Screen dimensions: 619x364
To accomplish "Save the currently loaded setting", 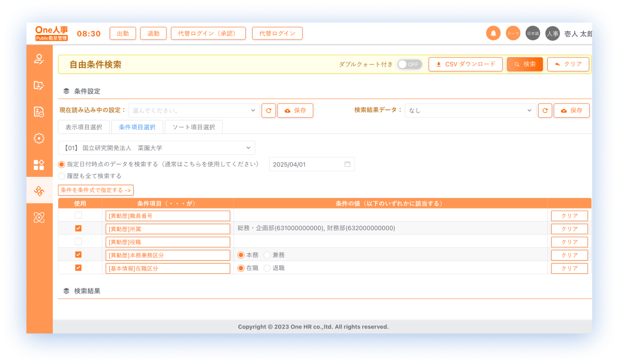I will [x=295, y=111].
